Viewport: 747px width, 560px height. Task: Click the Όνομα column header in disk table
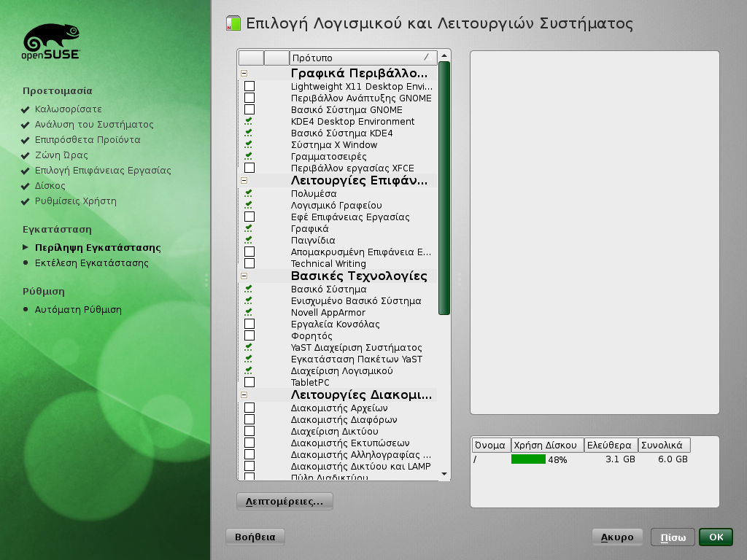point(491,446)
